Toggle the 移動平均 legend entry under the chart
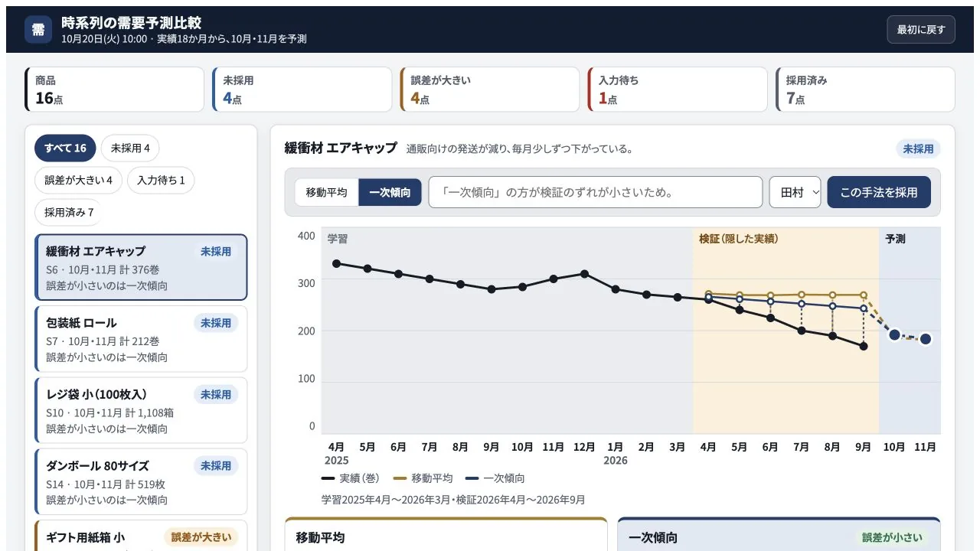The height and width of the screenshot is (551, 980). 423,478
